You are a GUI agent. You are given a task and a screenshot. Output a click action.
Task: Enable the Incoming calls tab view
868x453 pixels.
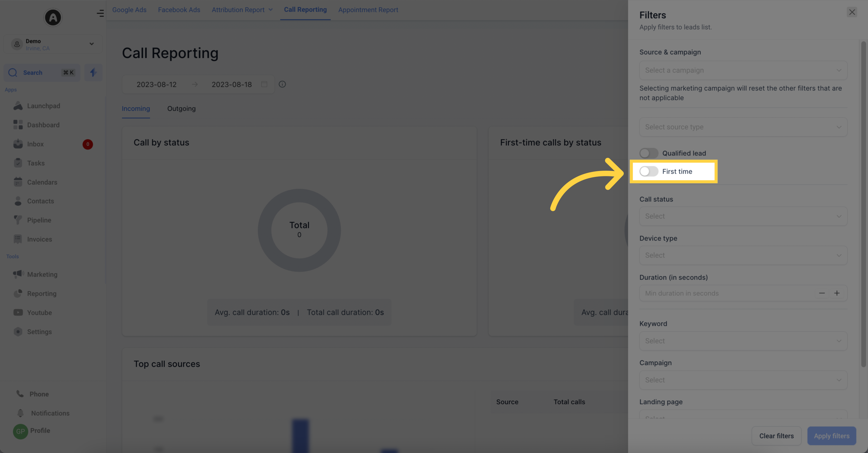pyautogui.click(x=136, y=108)
